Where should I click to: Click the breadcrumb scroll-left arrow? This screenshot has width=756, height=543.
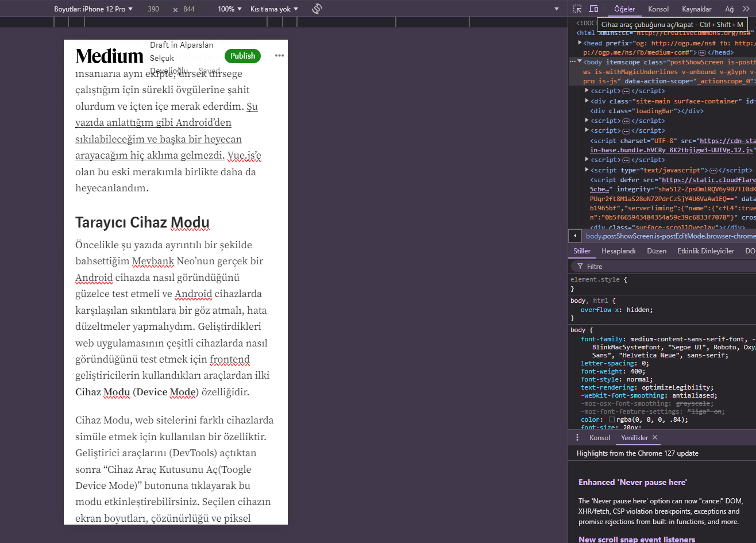574,236
